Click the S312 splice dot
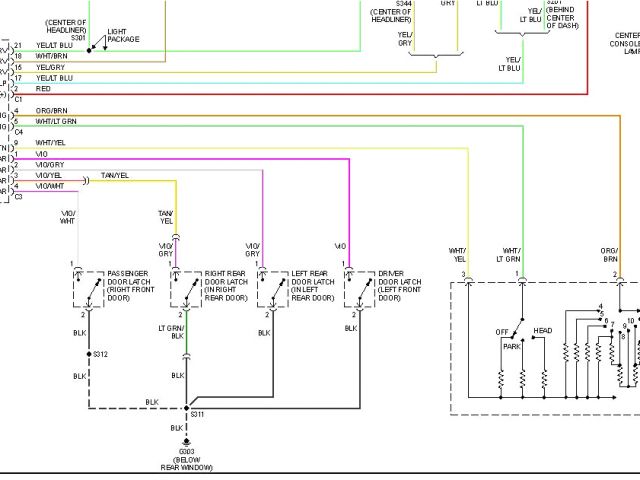This screenshot has width=640, height=480. point(88,354)
